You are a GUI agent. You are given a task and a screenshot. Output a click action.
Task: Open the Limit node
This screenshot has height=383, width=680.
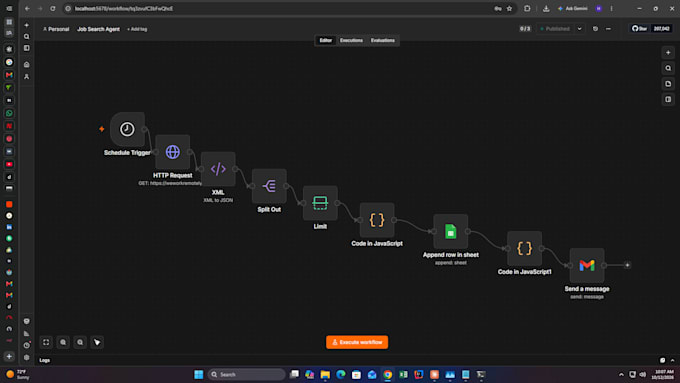point(320,203)
